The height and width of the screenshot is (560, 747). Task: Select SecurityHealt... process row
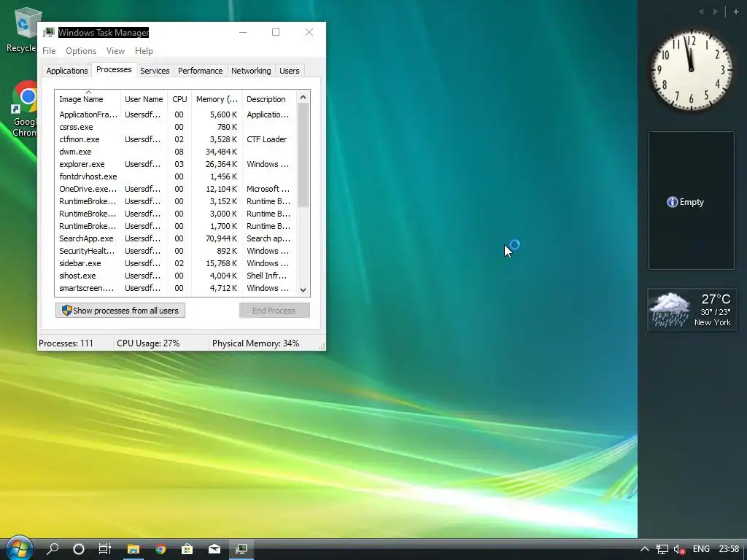pos(175,251)
